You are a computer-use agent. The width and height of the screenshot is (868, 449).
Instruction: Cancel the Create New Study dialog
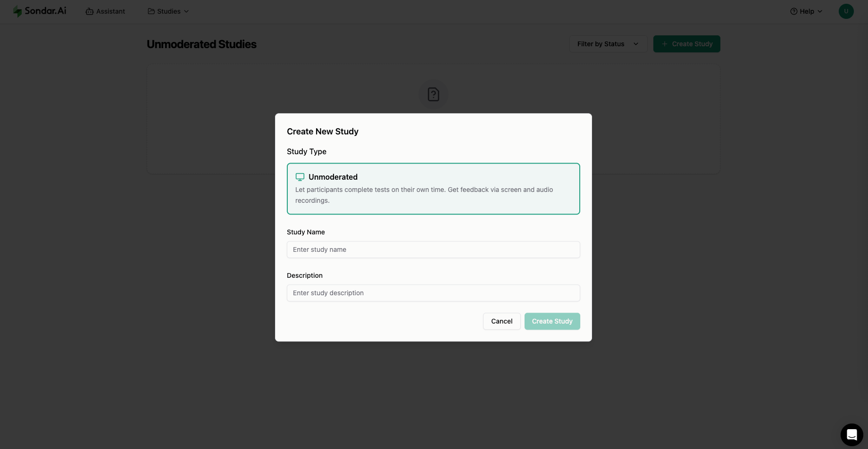[x=501, y=321]
